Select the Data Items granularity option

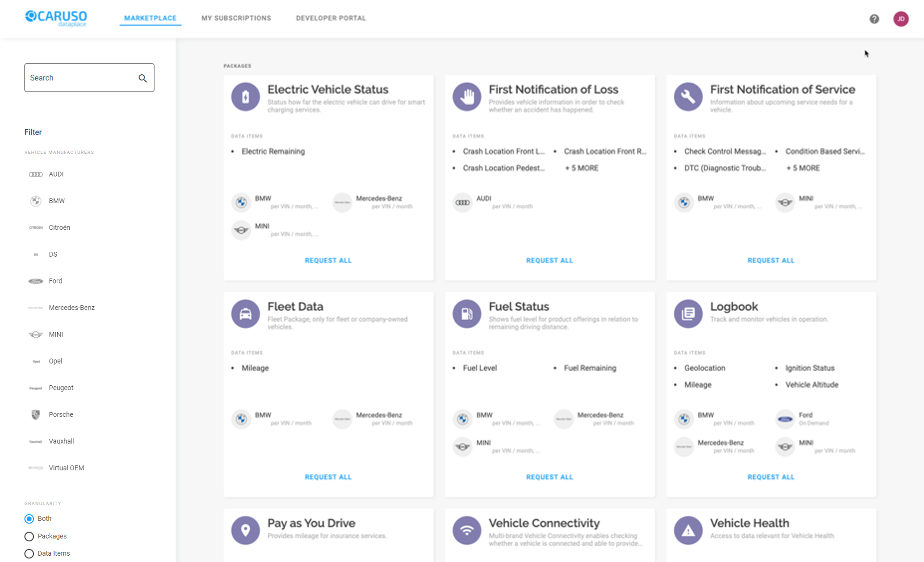pyautogui.click(x=29, y=554)
